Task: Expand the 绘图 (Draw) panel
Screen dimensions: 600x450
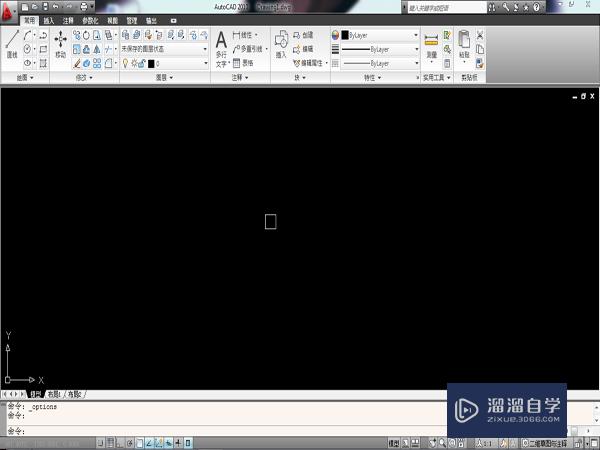Action: coord(25,78)
